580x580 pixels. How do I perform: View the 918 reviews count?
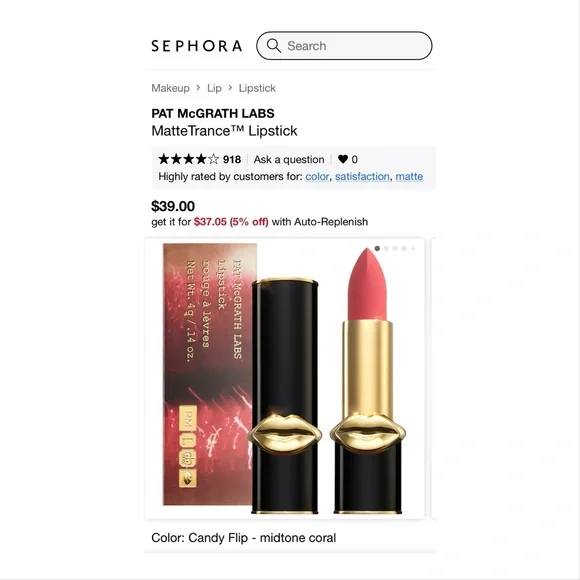click(232, 159)
